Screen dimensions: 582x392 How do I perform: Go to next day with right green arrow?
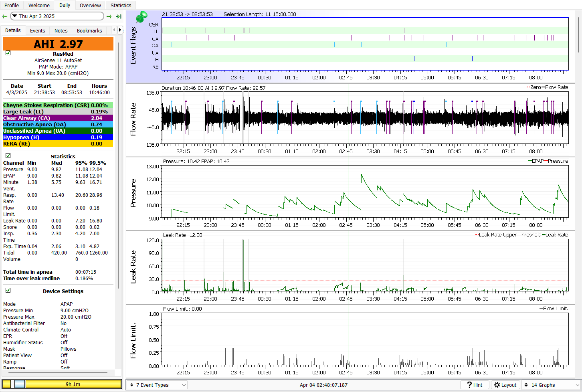109,16
